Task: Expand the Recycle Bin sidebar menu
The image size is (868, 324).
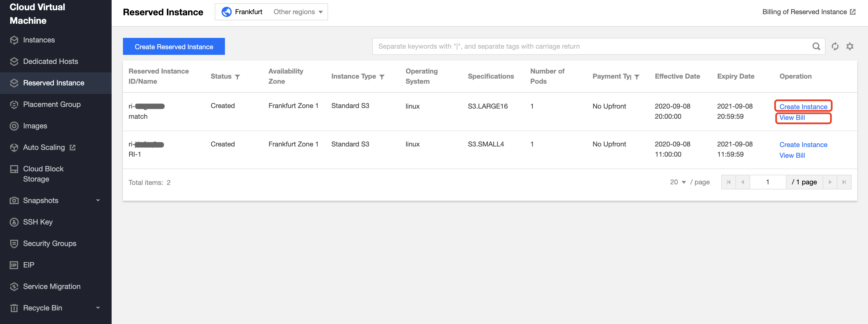Action: click(98, 308)
